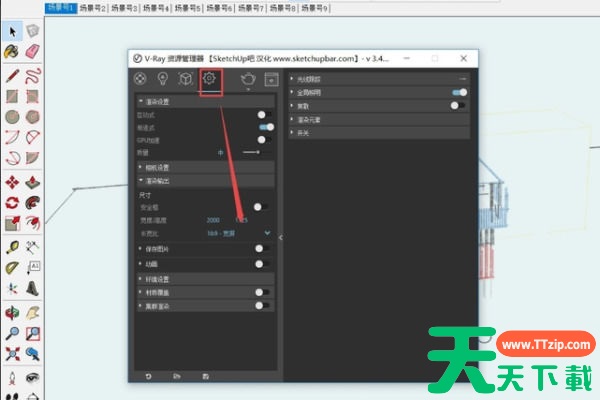The image size is (600, 400).
Task: Expand the 渲染元素 render elements section
Action: pos(379,119)
